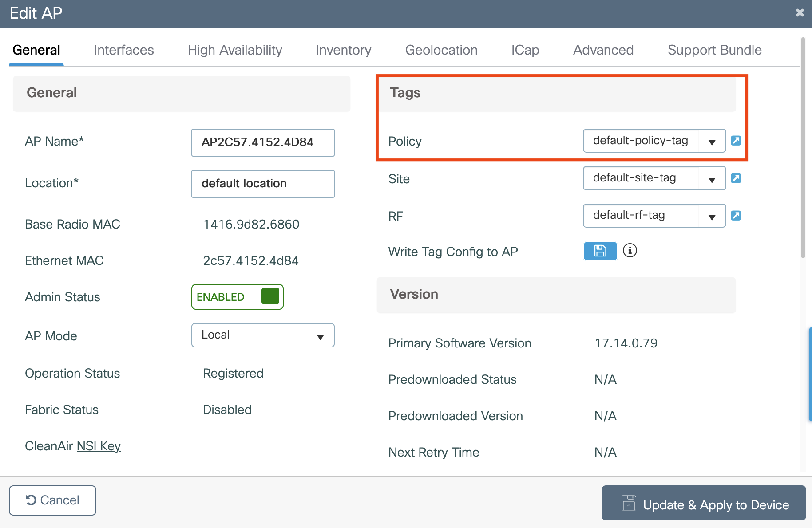Screen dimensions: 812x528
Task: Click the NSI Key link
Action: 99,446
